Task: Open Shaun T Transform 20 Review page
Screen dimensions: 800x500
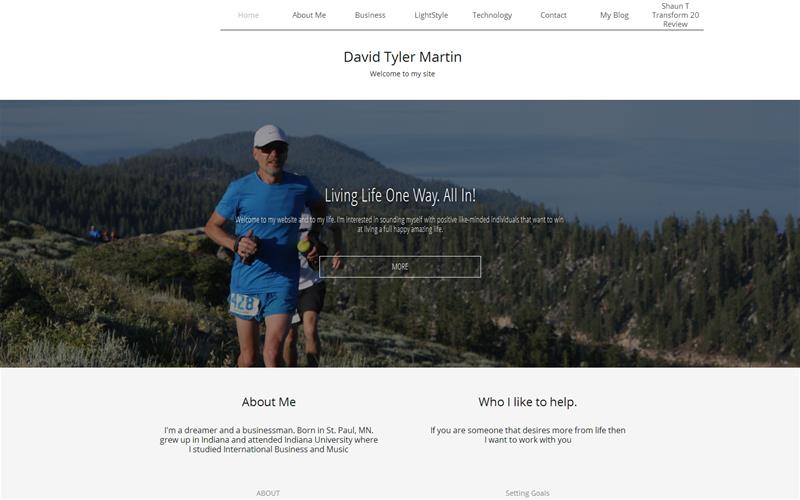Action: coord(675,15)
